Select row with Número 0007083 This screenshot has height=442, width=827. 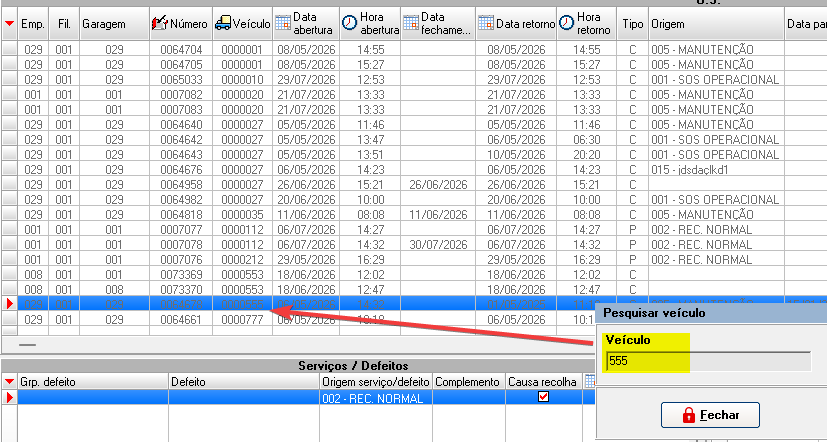coord(414,110)
